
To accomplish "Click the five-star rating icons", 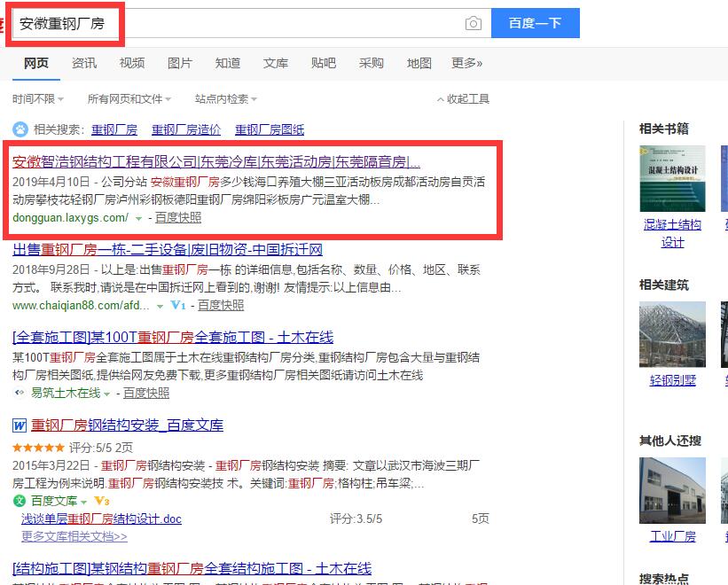I will point(38,448).
